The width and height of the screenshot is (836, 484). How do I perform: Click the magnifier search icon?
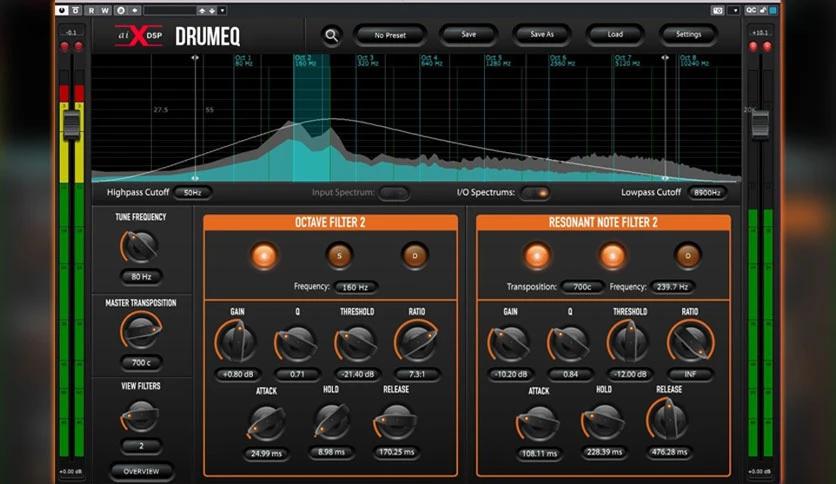[332, 36]
